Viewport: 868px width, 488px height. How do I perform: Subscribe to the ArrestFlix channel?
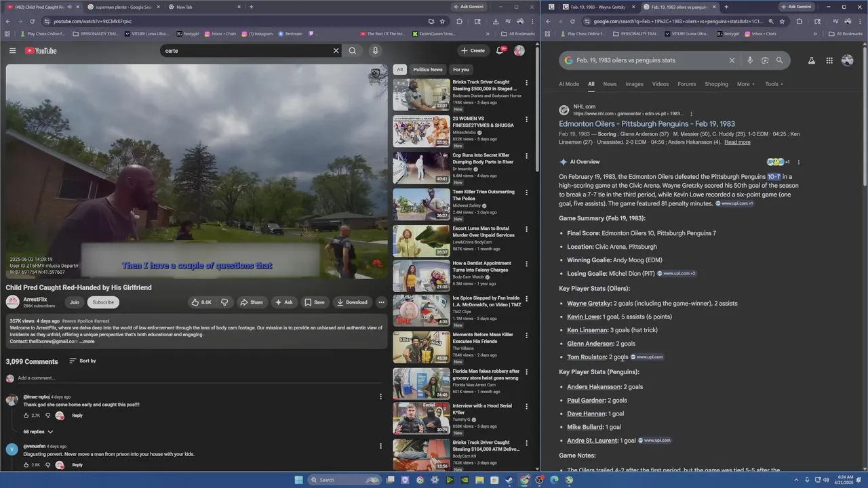tap(103, 302)
